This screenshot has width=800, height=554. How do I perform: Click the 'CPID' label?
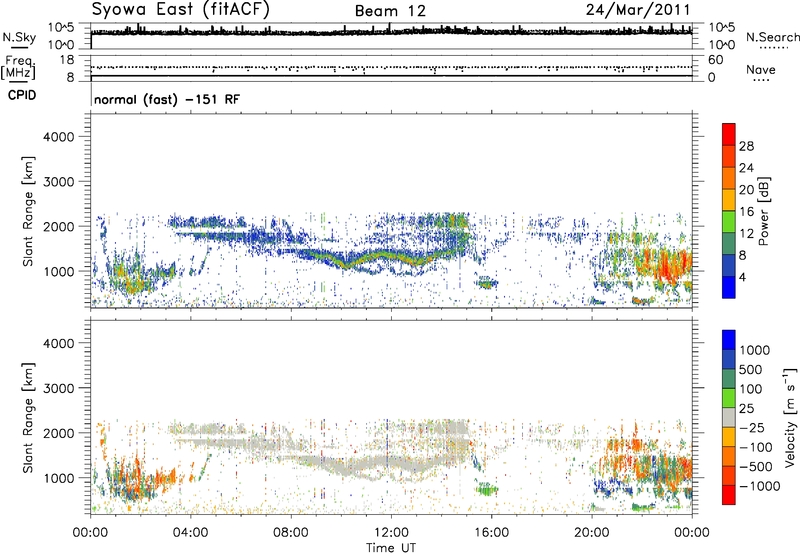coord(22,95)
